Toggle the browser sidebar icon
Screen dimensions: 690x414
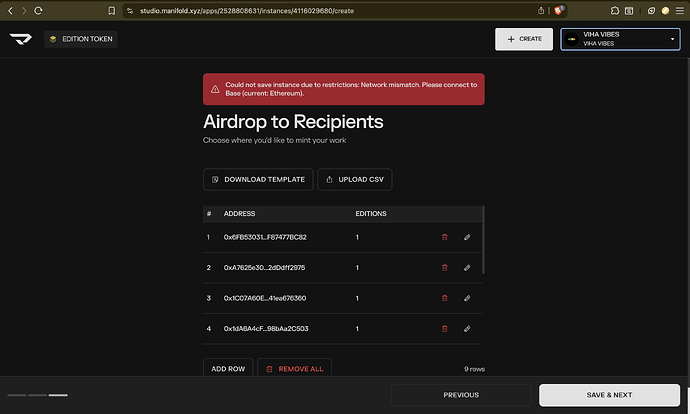pos(629,11)
